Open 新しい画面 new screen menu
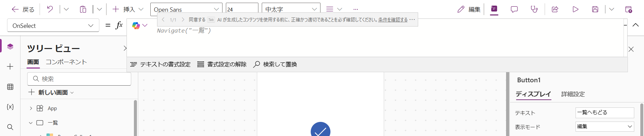The width and height of the screenshot is (644, 136). tap(51, 92)
